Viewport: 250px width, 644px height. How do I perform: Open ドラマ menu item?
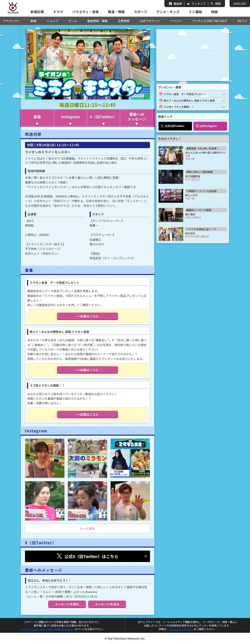(58, 12)
